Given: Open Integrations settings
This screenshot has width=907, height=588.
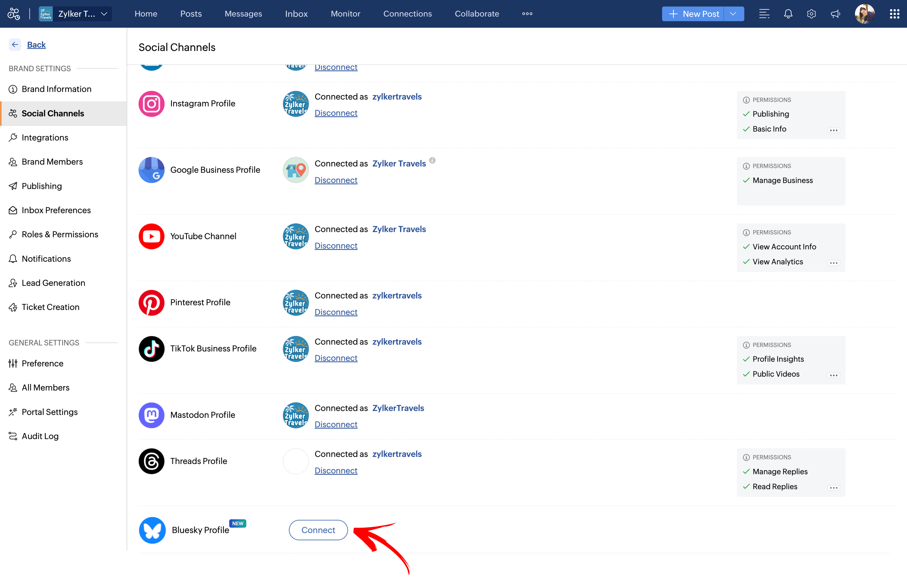Looking at the screenshot, I should pyautogui.click(x=63, y=138).
